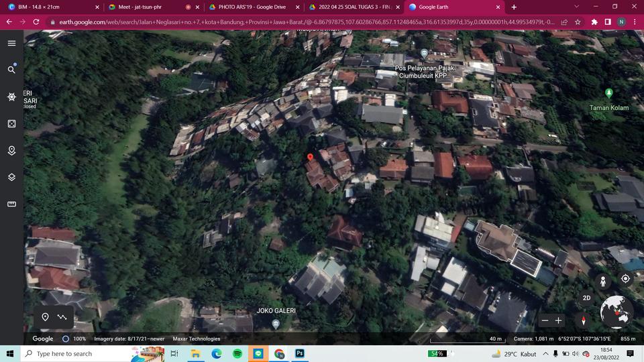Go back in browser history

9,21
